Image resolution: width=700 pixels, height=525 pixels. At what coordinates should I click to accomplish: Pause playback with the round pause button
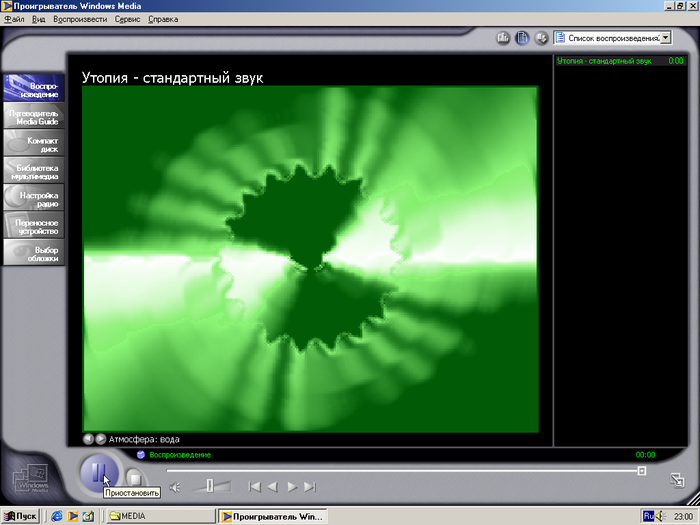[x=97, y=470]
